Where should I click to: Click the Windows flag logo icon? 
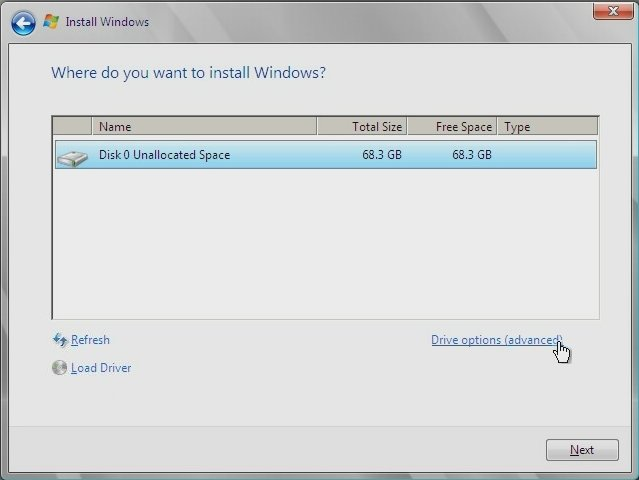pos(51,21)
